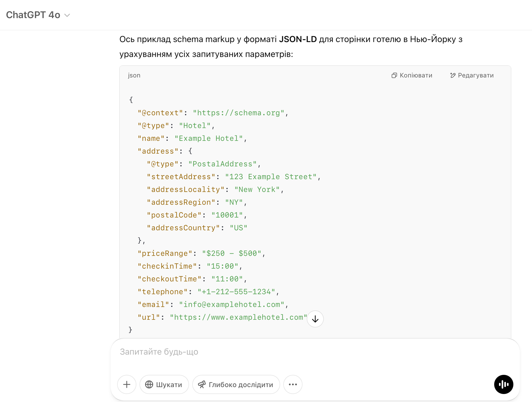Click the chevron next to ChatGPT 4o
Image resolution: width=532 pixels, height=402 pixels.
[x=67, y=15]
